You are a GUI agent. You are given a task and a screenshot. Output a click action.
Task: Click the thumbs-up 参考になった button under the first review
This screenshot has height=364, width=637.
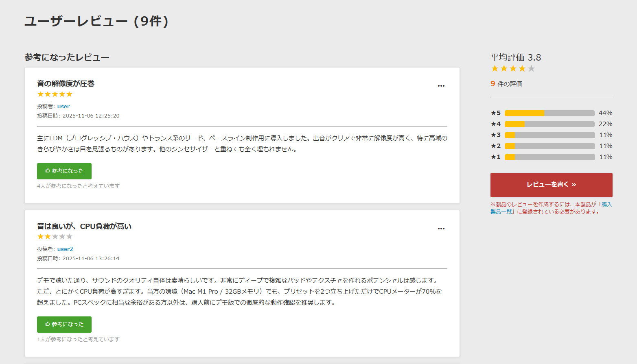64,171
